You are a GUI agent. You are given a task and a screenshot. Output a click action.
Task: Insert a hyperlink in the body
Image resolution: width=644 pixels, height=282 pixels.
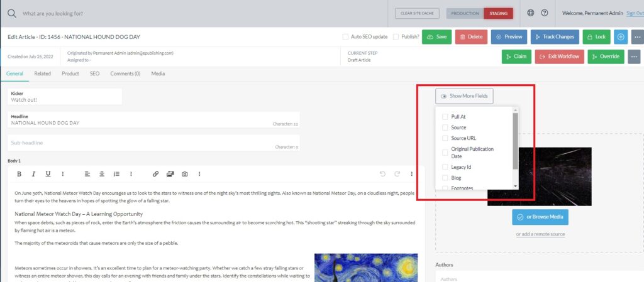(x=155, y=174)
